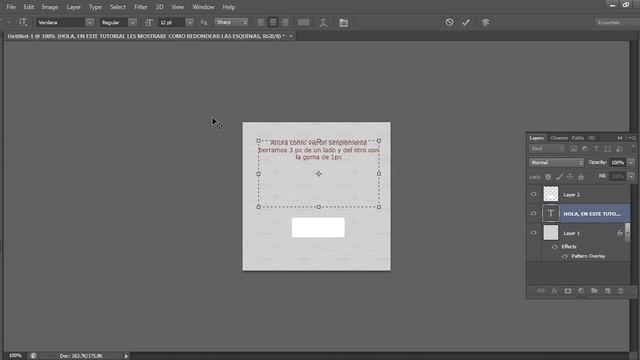Screen dimensions: 640x360
Task: Open the Verdana font family dropdown
Action: (x=89, y=22)
